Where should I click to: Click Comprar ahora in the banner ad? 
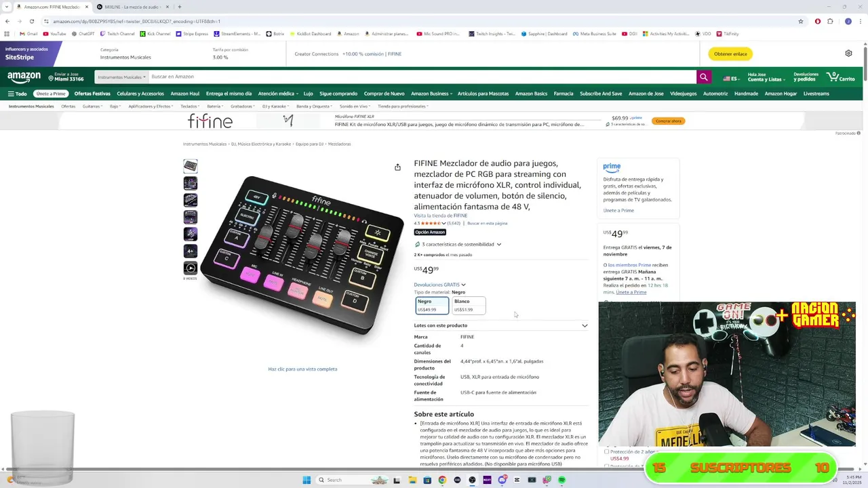click(x=669, y=121)
